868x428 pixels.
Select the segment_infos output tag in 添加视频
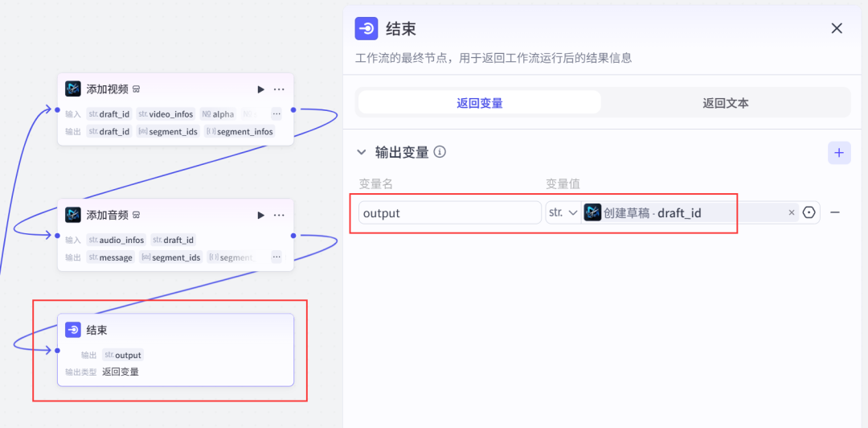point(240,132)
